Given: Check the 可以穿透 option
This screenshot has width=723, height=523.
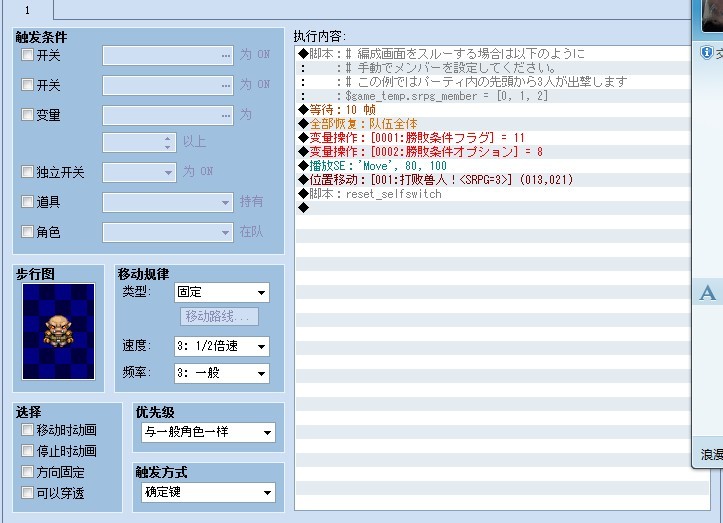Looking at the screenshot, I should click(27, 493).
